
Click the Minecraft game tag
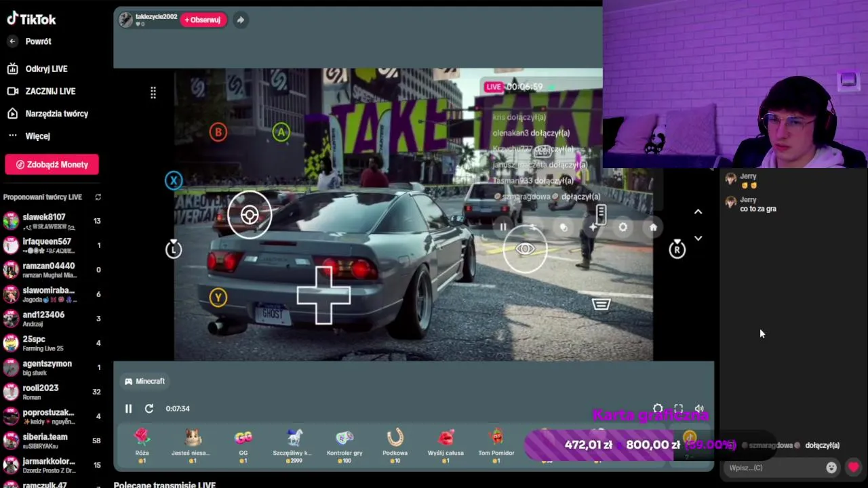[144, 382]
